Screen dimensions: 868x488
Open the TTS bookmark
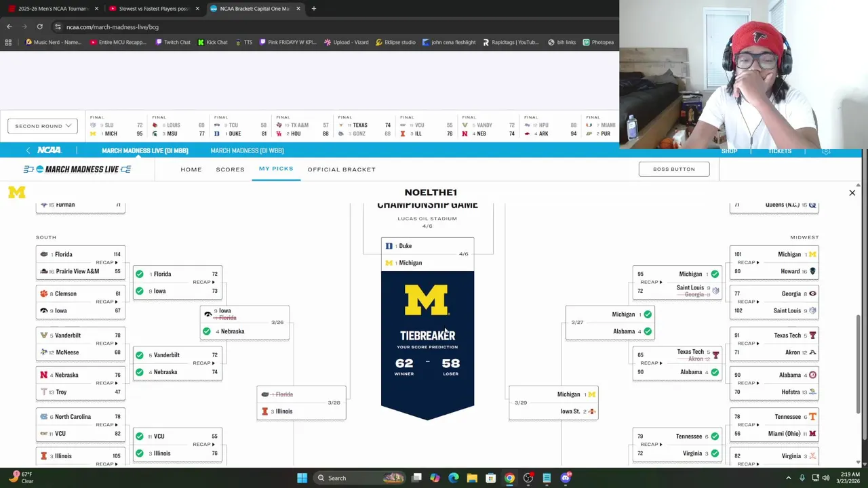point(243,42)
